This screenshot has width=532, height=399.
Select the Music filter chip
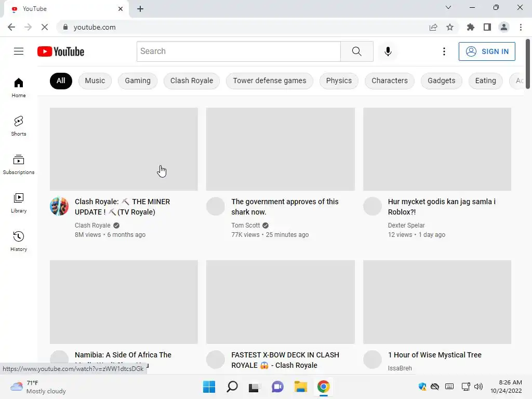pyautogui.click(x=95, y=81)
